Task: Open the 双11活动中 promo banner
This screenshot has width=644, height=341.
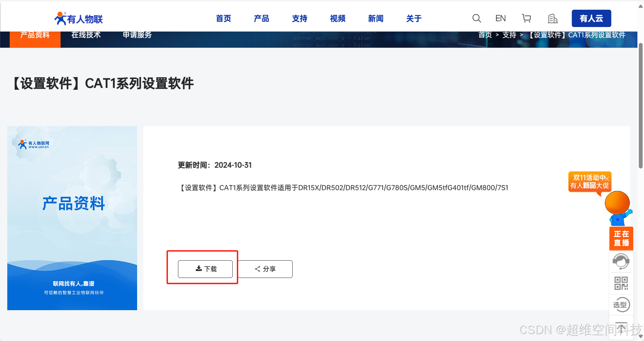Action: pos(589,182)
